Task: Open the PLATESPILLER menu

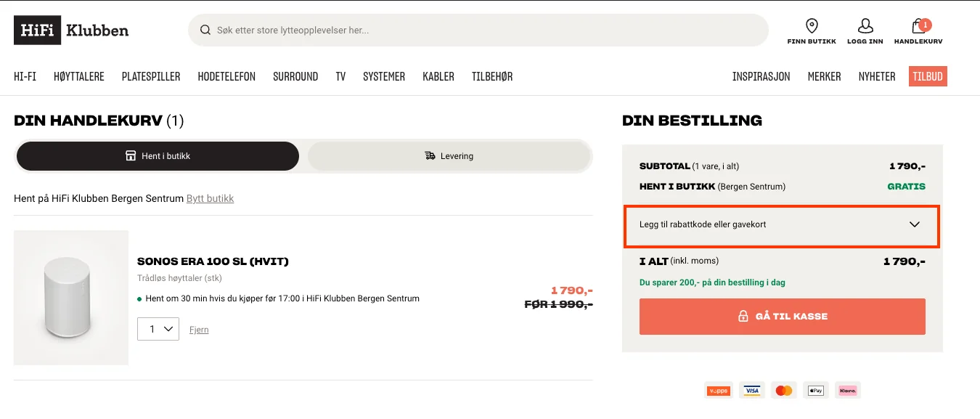Action: pyautogui.click(x=151, y=76)
